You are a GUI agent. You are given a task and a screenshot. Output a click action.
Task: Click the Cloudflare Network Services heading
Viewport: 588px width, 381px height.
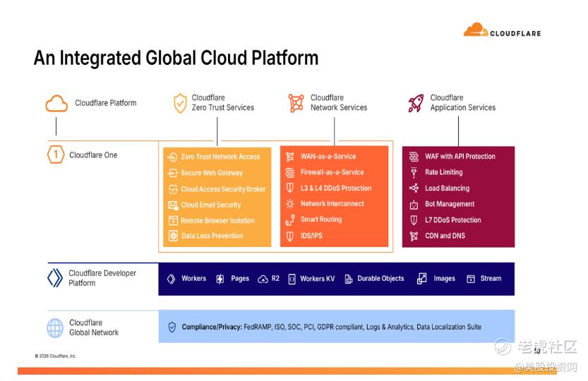pyautogui.click(x=339, y=103)
